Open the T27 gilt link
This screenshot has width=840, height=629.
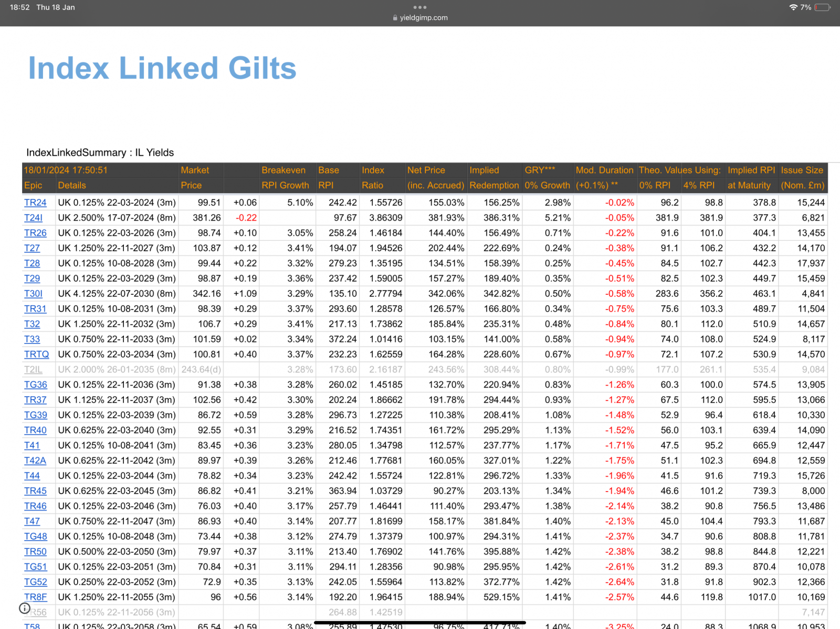pyautogui.click(x=32, y=248)
